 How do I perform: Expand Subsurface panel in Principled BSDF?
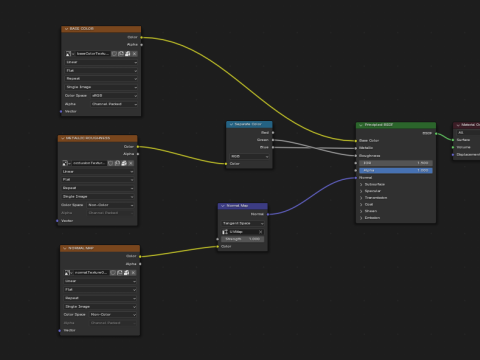(361, 184)
